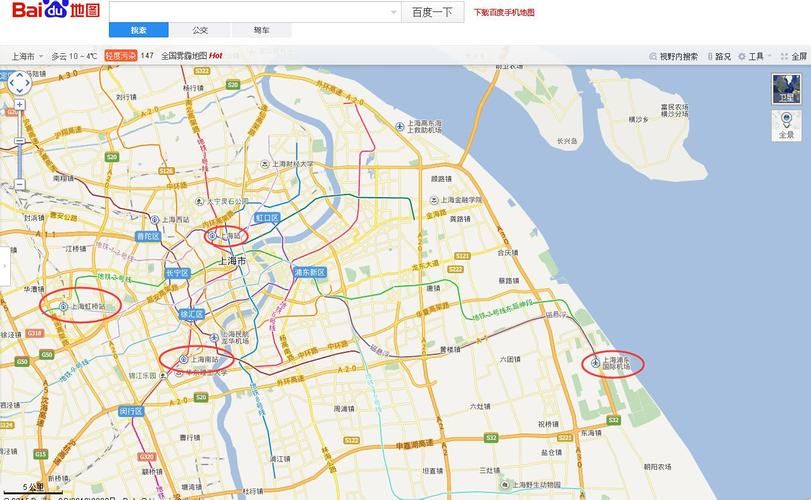Click the zoom out minus button
The width and height of the screenshot is (811, 500).
pos(20,184)
